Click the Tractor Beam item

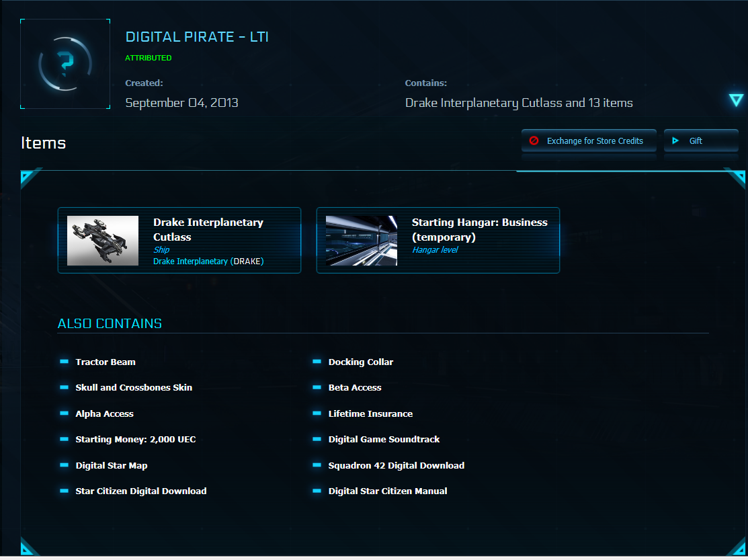(106, 362)
